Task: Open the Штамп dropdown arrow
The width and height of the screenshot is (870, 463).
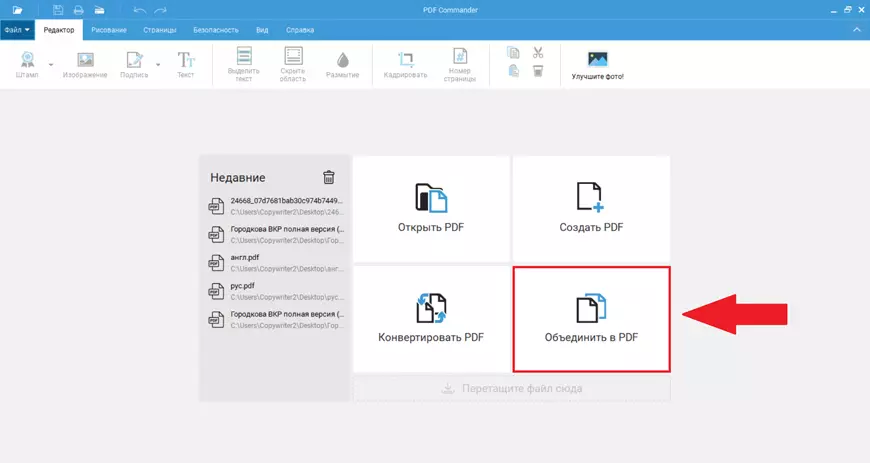Action: pos(51,65)
